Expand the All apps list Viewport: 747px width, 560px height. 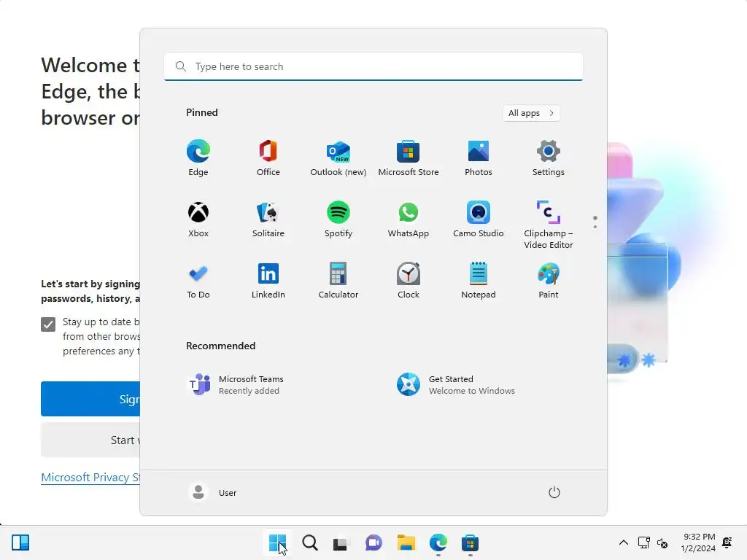click(531, 113)
